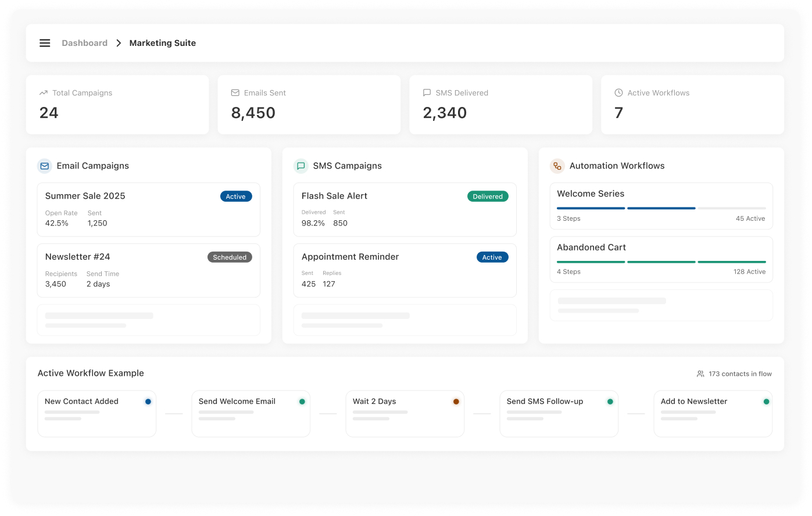This screenshot has height=516, width=812.
Task: Open the Appointment Reminder campaign card
Action: click(x=405, y=270)
